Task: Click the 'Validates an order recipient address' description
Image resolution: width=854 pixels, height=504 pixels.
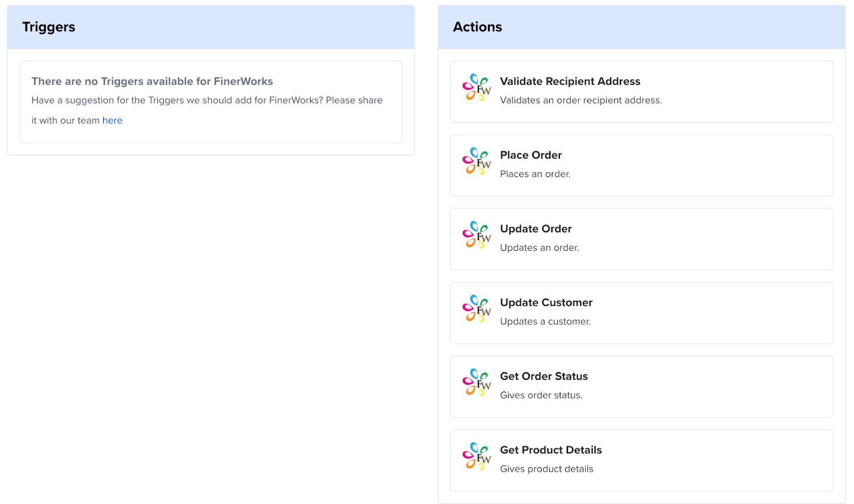Action: point(581,100)
